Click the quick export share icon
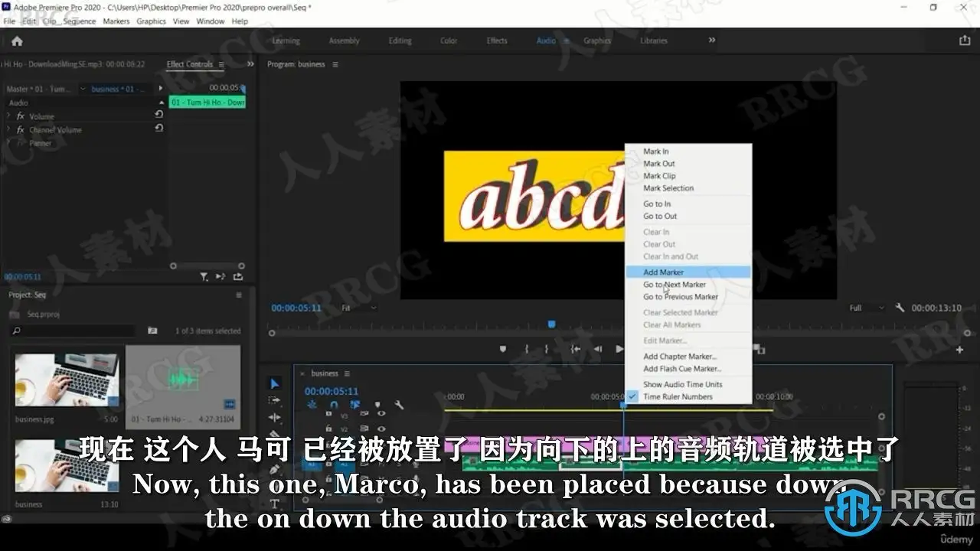Image resolution: width=980 pixels, height=551 pixels. [964, 41]
